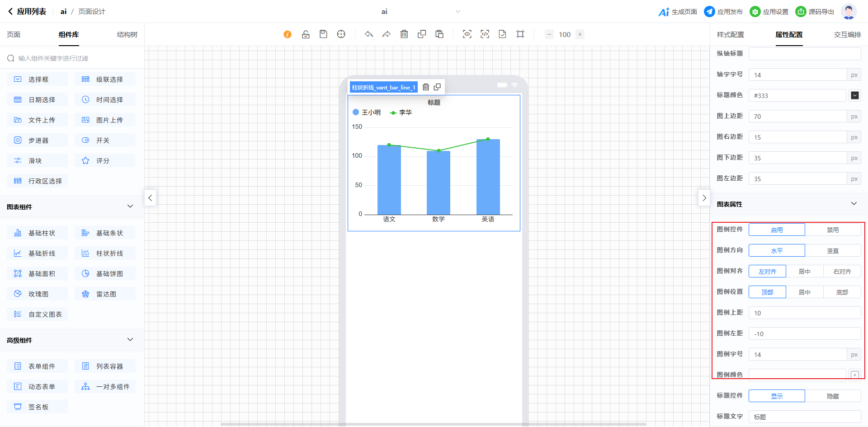Click zoom in plus button
The width and height of the screenshot is (868, 427).
coord(580,34)
